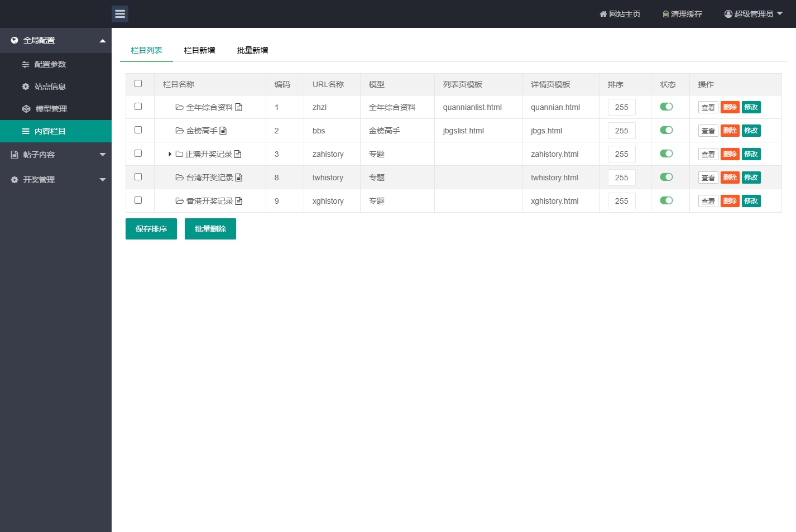Click the 批量删除 button

coord(210,229)
